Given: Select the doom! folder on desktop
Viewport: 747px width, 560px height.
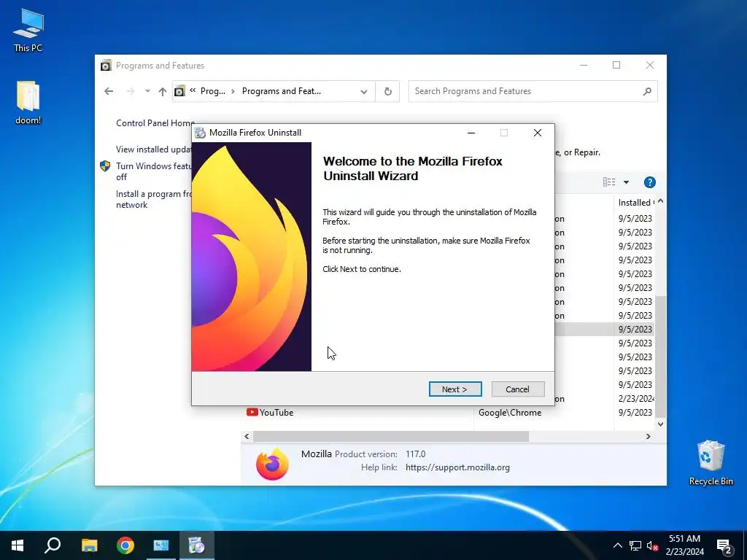Looking at the screenshot, I should (x=28, y=103).
